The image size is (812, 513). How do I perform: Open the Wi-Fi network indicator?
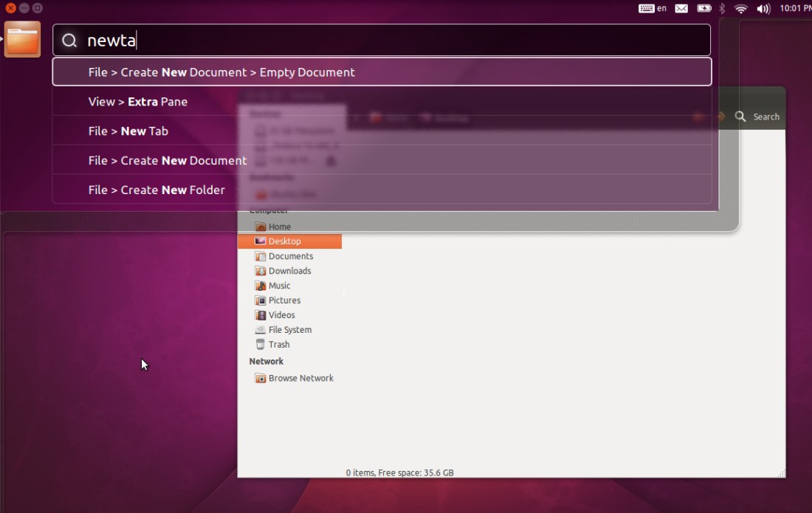741,8
